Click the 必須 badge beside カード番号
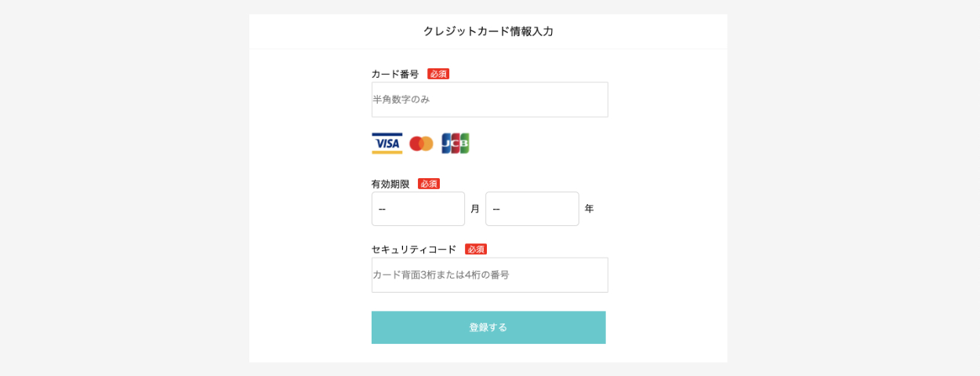 438,74
